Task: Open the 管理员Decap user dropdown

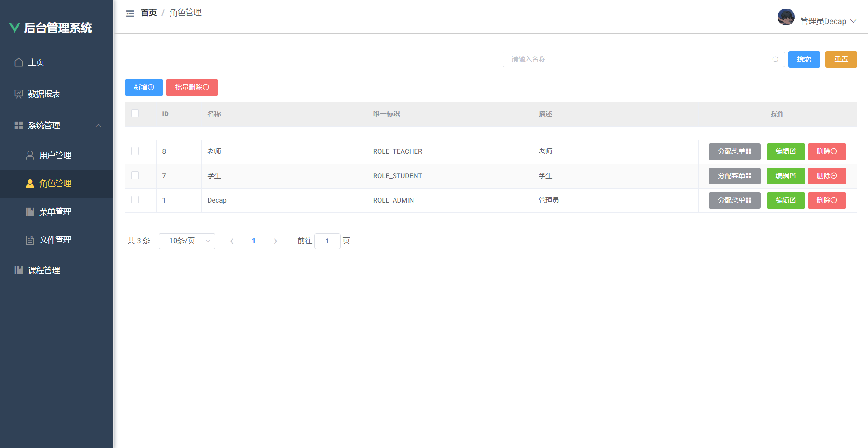Action: (x=828, y=21)
